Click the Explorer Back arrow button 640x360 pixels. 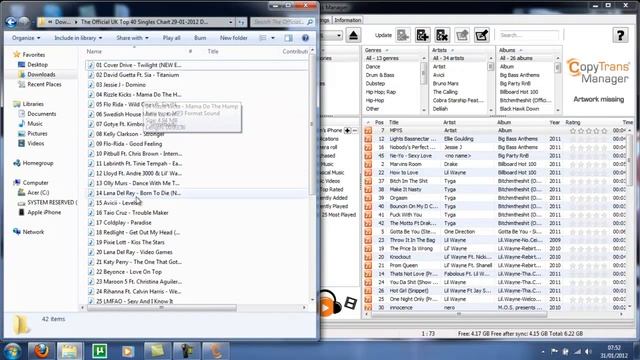11,22
